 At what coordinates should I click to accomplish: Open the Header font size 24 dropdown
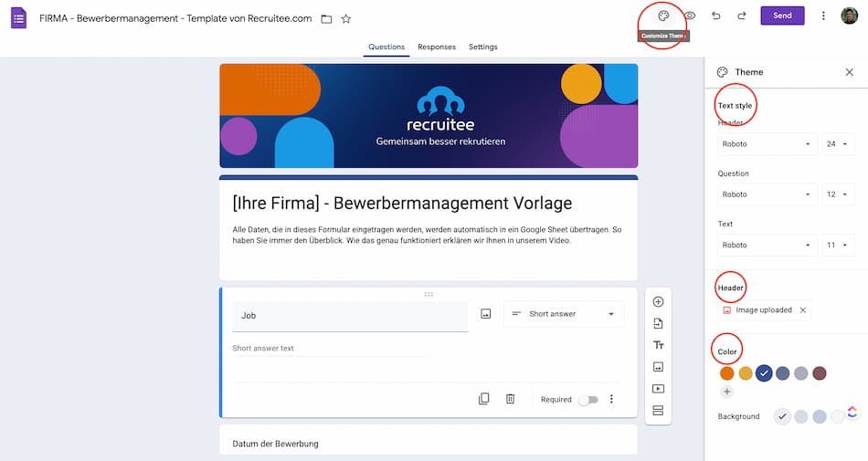pyautogui.click(x=838, y=144)
